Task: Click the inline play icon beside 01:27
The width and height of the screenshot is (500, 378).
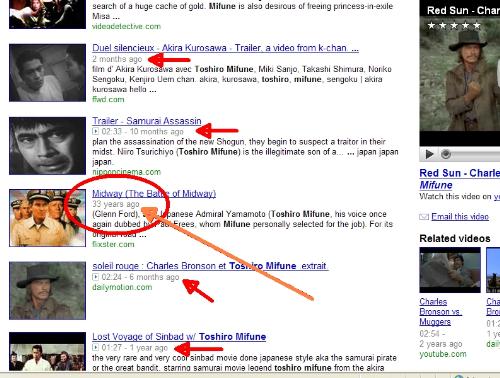Action: pos(95,348)
